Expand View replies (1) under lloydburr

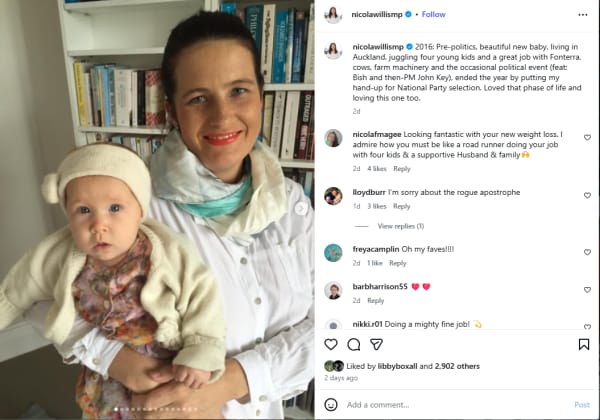[x=401, y=226]
